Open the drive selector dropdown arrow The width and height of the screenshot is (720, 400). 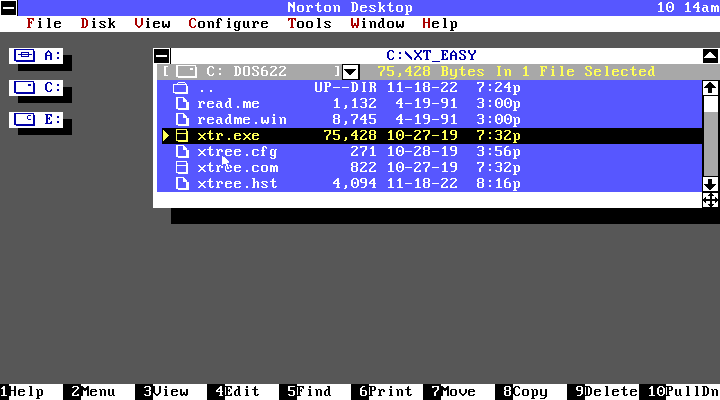tap(350, 72)
